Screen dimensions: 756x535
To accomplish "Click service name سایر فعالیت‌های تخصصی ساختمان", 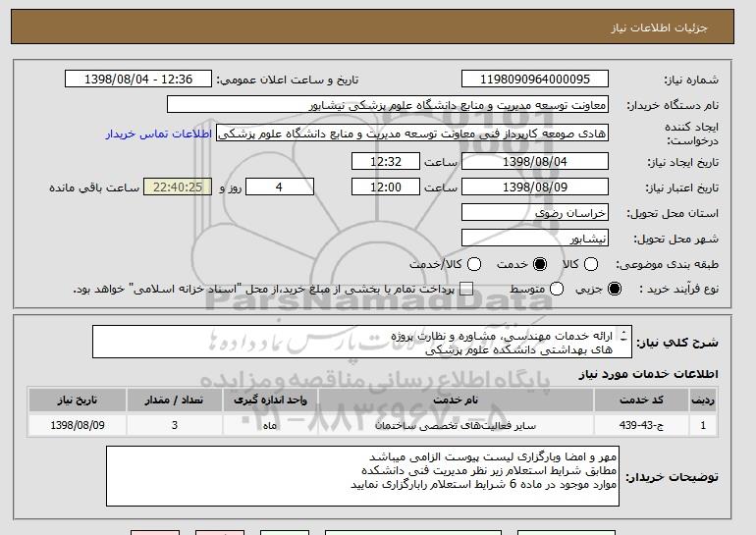I will 456,426.
